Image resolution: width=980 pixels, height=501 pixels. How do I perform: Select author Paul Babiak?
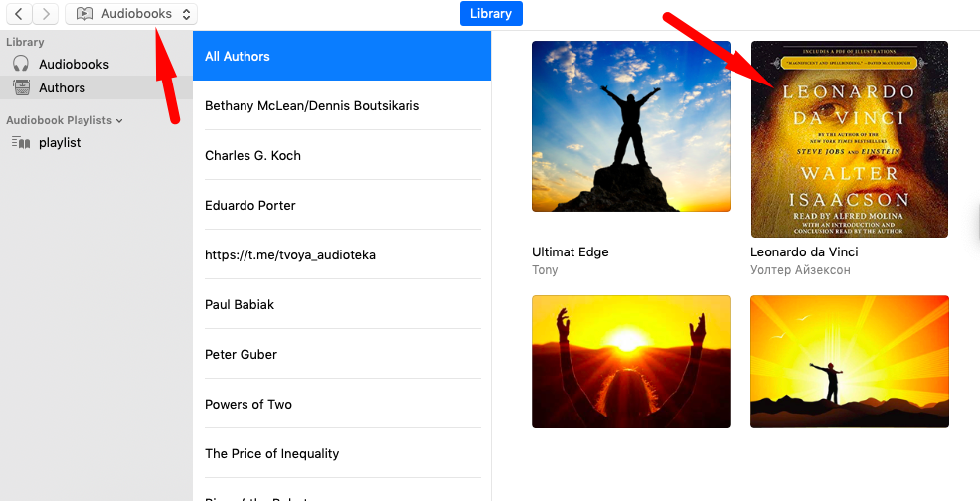click(342, 304)
